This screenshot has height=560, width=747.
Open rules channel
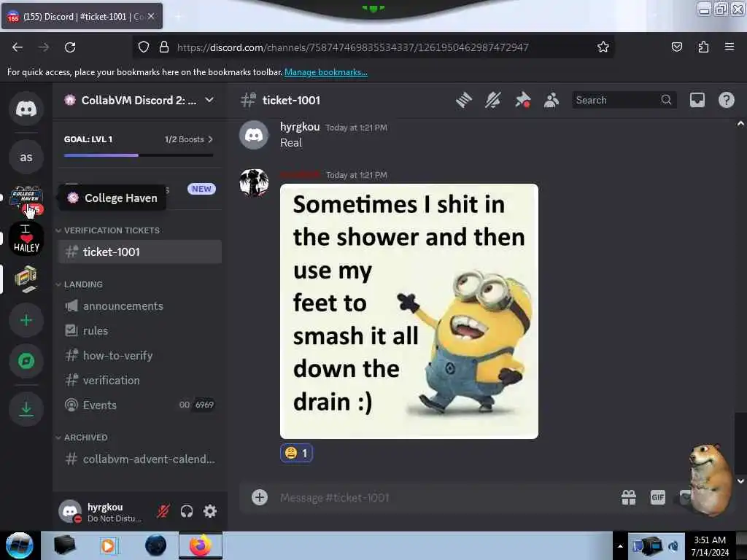click(139, 330)
